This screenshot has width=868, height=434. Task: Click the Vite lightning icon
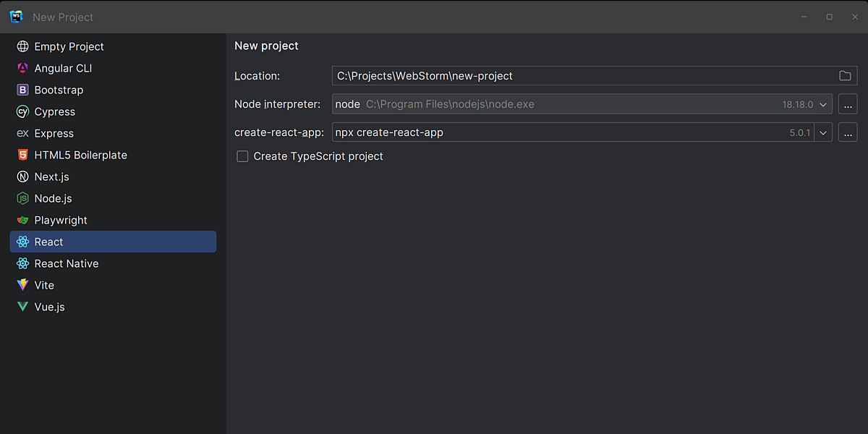click(23, 285)
